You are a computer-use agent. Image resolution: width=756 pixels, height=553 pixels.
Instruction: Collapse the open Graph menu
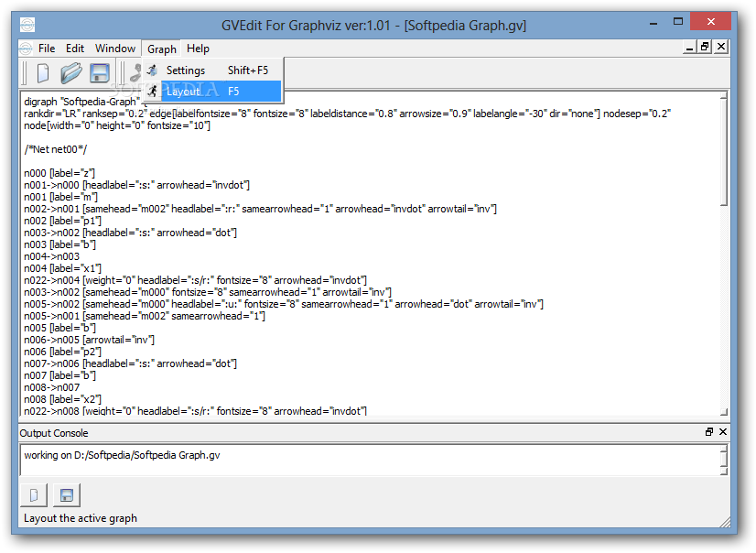(x=161, y=49)
